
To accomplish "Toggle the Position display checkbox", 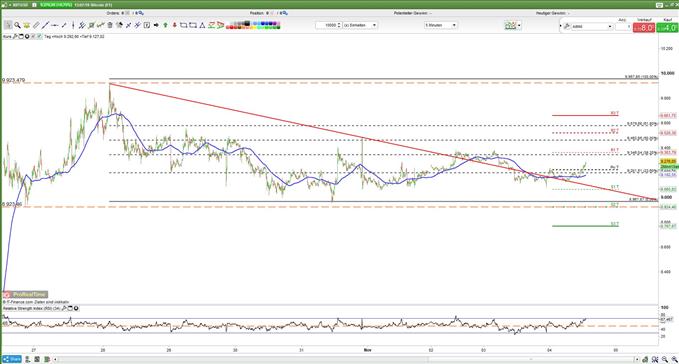I will pyautogui.click(x=272, y=13).
